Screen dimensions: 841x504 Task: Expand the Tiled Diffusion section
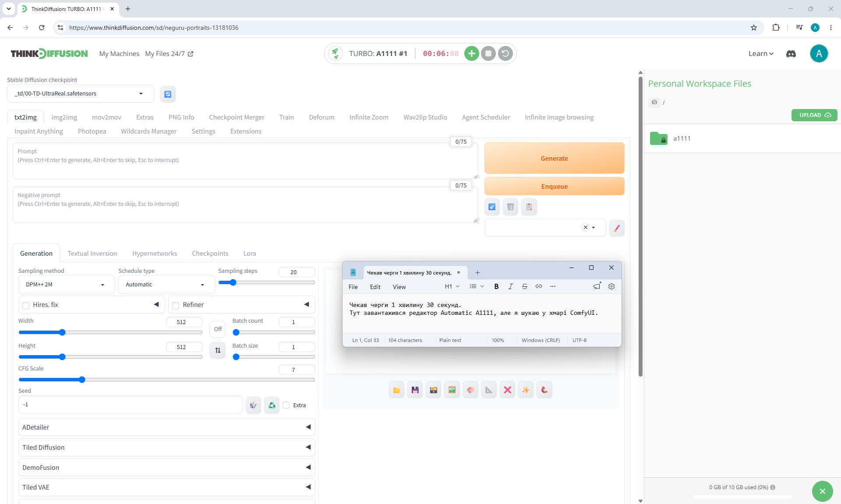tap(166, 447)
